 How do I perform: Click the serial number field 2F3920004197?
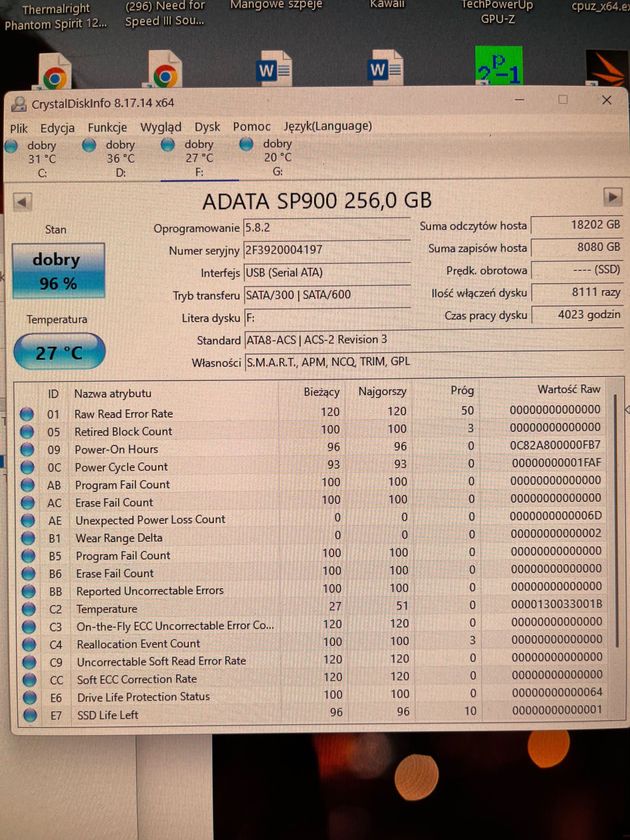[327, 250]
